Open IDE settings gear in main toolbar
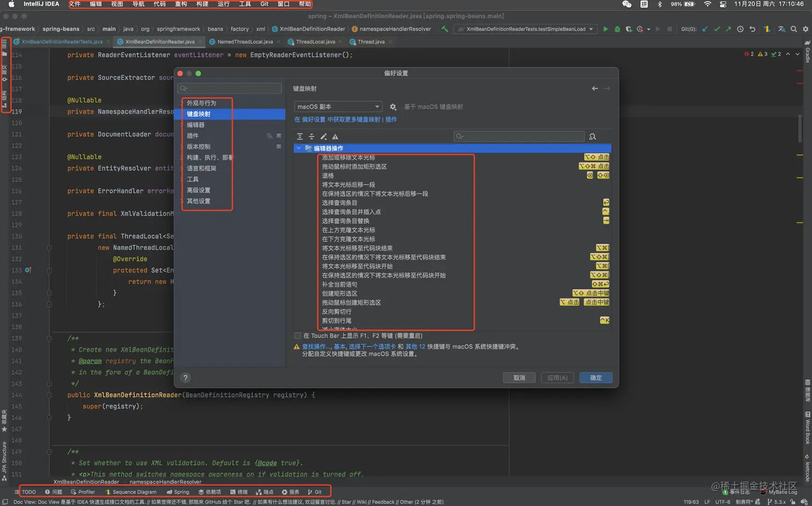The height and width of the screenshot is (506, 812). coord(806,29)
